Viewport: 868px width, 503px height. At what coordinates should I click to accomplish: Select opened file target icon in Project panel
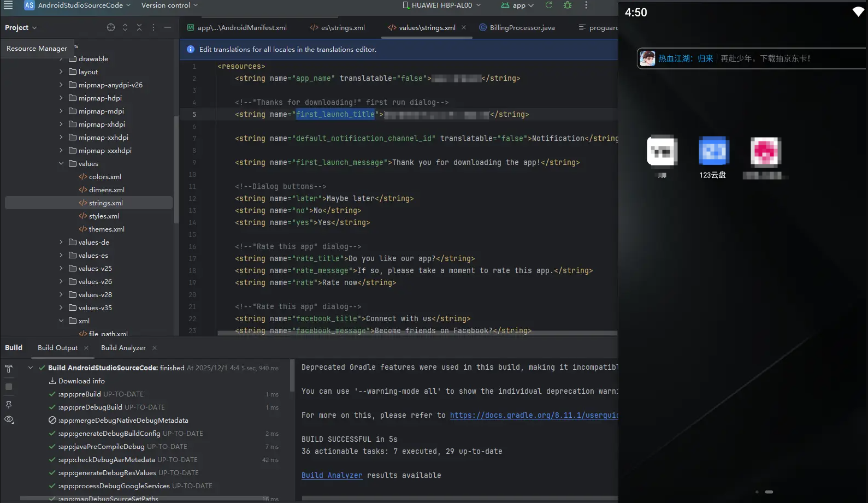pyautogui.click(x=111, y=27)
